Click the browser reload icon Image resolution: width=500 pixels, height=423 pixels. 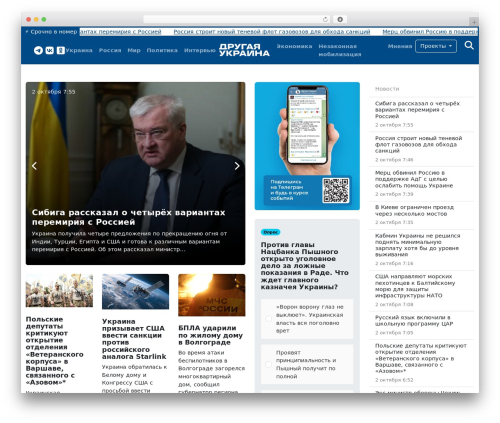tap(325, 19)
